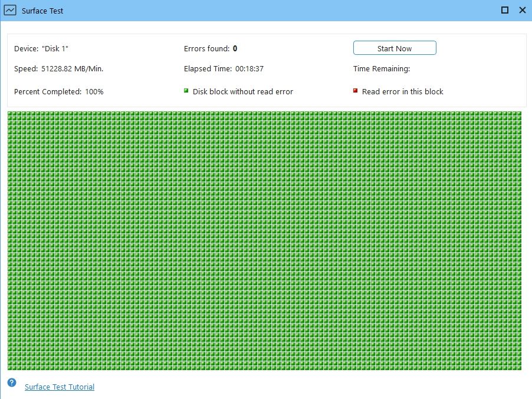Screen dimensions: 532x399
Task: Click the Errors found 0 counter
Action: click(211, 48)
